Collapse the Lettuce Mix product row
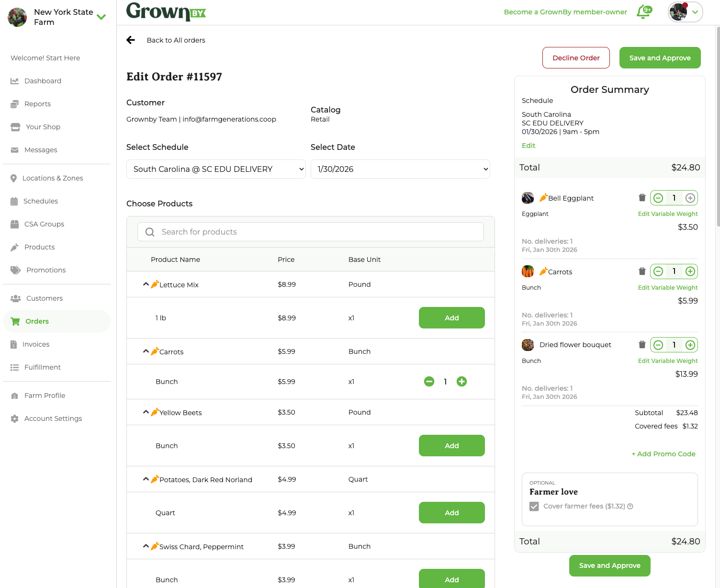Screen dimensions: 720x588 coord(146,284)
